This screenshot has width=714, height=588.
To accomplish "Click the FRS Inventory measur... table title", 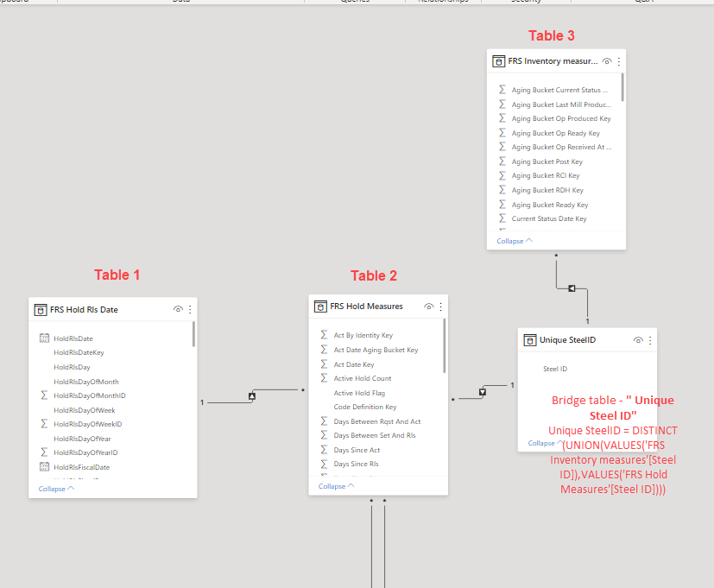I will pyautogui.click(x=553, y=61).
